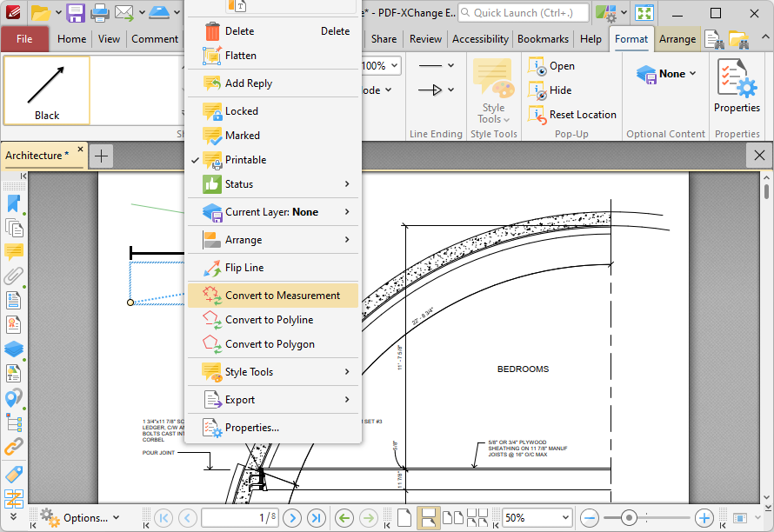The image size is (774, 532).
Task: Go to last page button
Action: [x=317, y=518]
